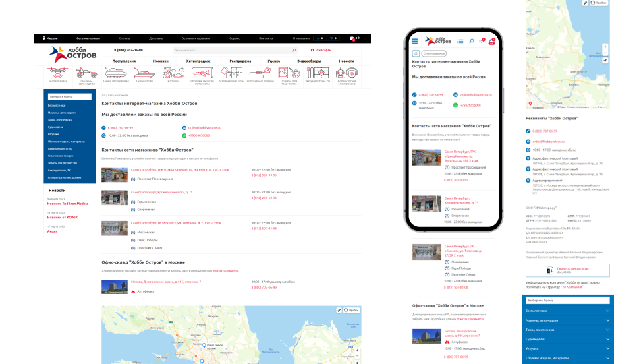Viewport: 641px width, 364px height.
Task: Open the desktop shopping cart icon
Action: click(x=352, y=38)
